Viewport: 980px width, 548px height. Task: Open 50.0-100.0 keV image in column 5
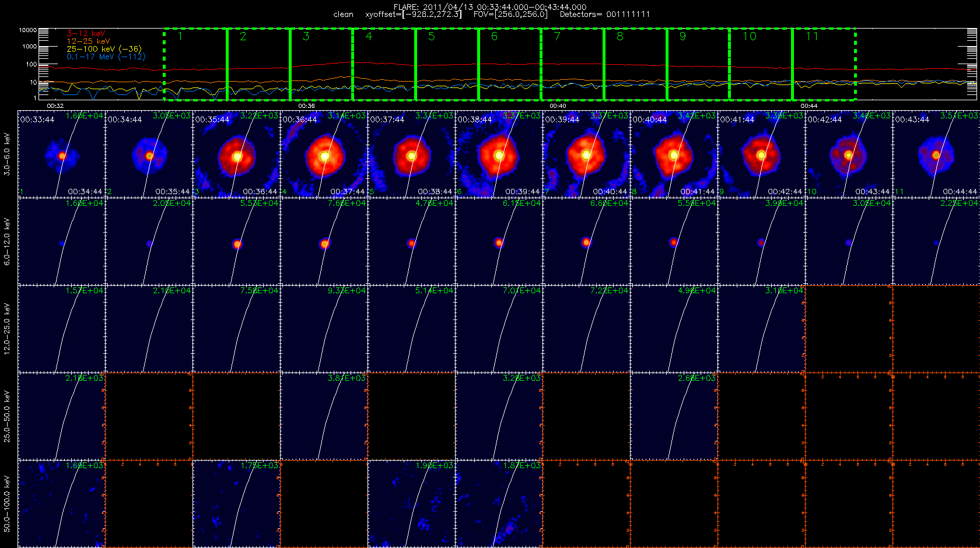coord(412,504)
